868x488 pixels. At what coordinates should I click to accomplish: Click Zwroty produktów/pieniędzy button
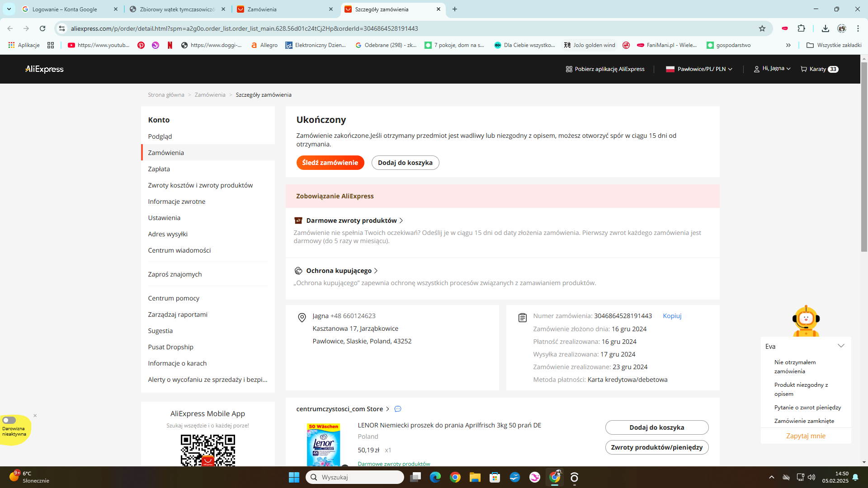pyautogui.click(x=656, y=447)
